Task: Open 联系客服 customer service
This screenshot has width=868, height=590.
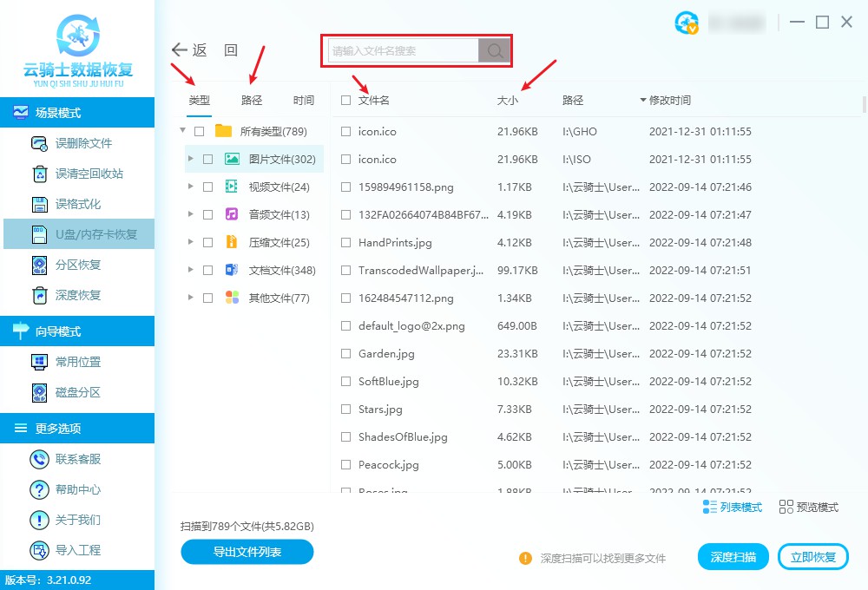Action: pos(78,459)
